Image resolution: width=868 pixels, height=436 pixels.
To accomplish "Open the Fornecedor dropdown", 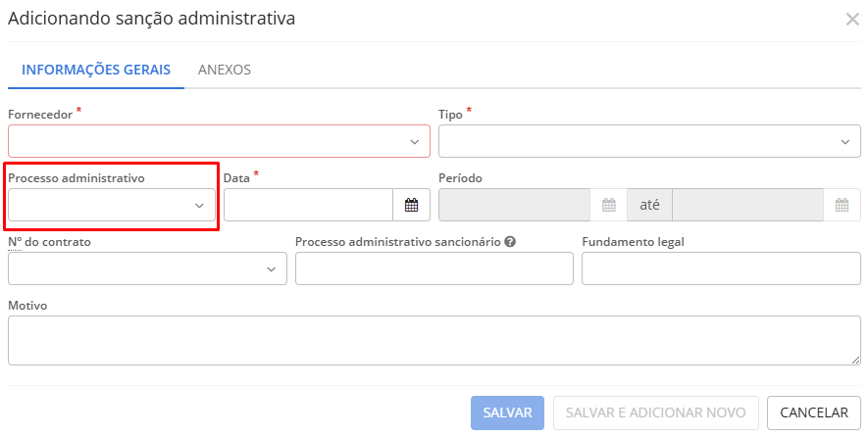I will 219,141.
